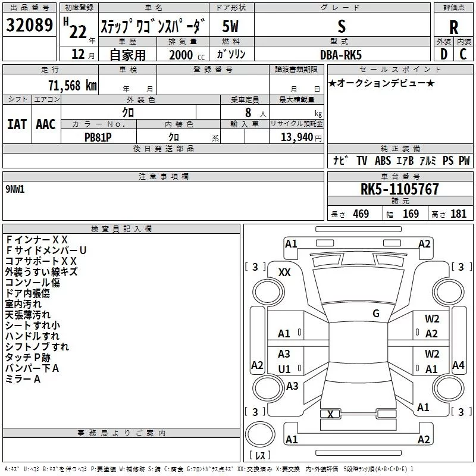Select the Fサイドメンバー U inspector note
This screenshot has height=476, width=476.
(46, 250)
